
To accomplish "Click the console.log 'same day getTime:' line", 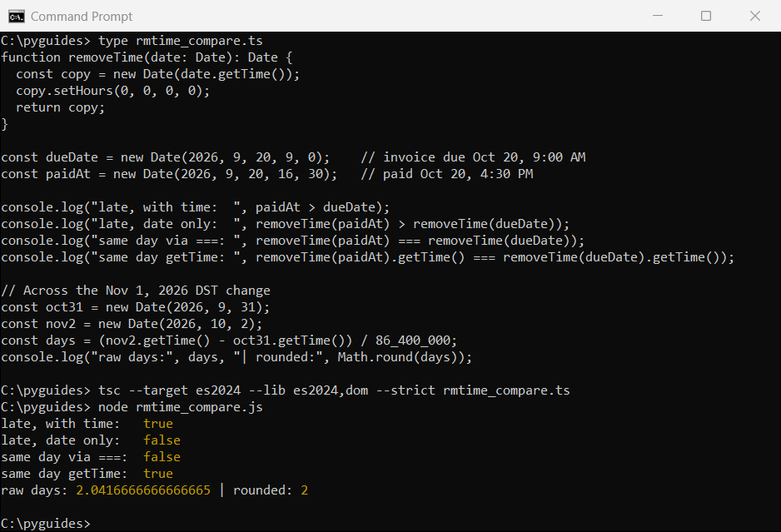I will pyautogui.click(x=367, y=257).
